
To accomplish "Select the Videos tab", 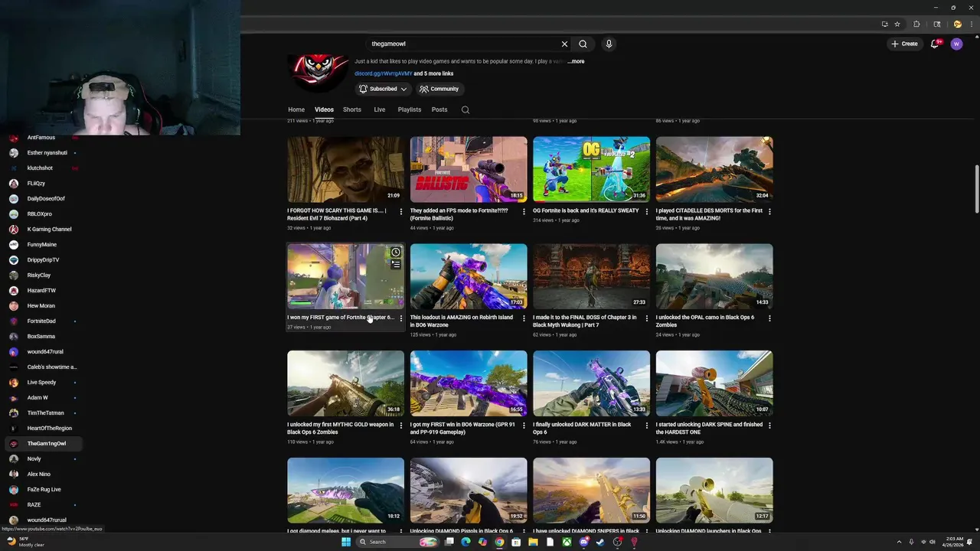I will [324, 109].
